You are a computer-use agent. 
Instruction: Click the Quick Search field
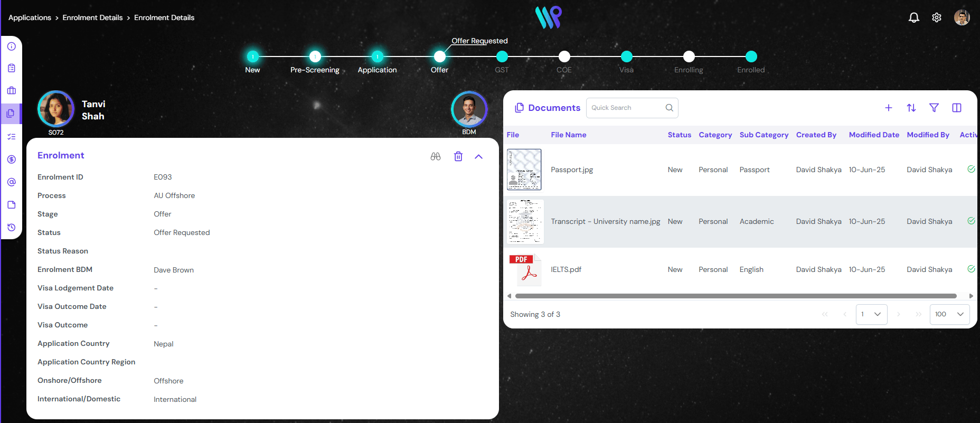pyautogui.click(x=626, y=108)
